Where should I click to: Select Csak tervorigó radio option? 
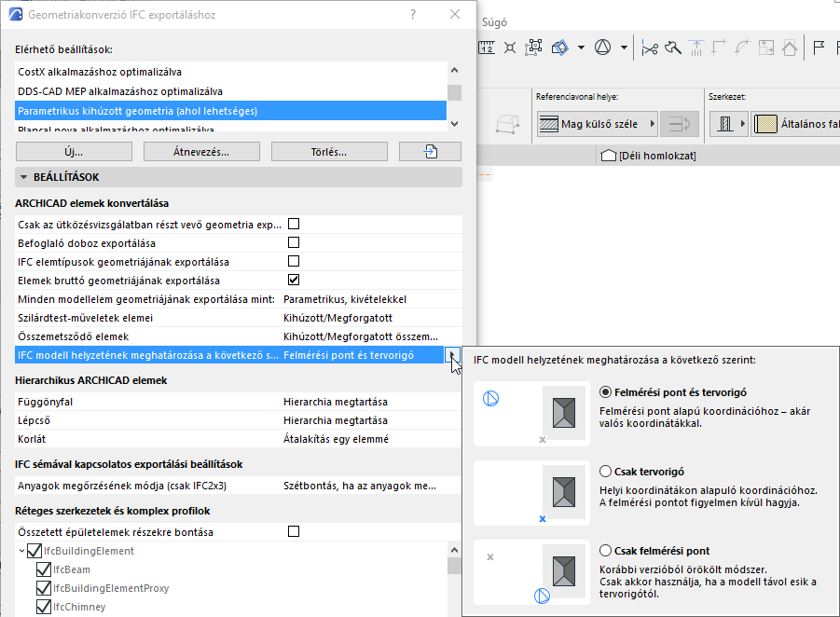coord(605,472)
